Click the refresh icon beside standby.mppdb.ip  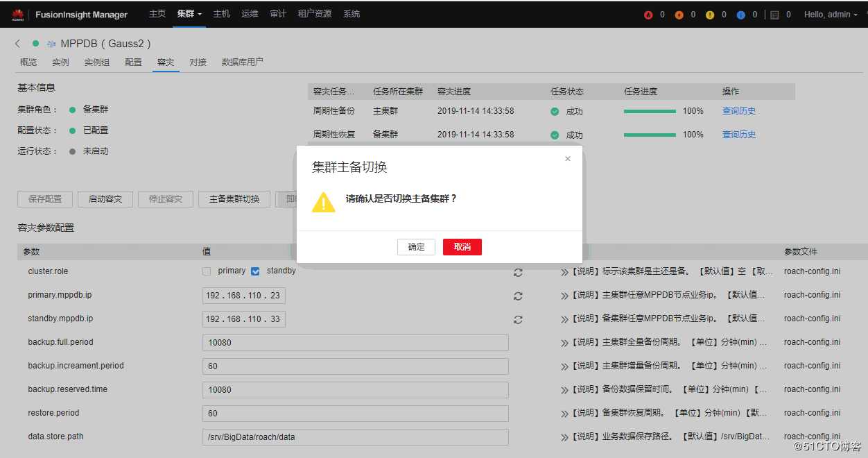[518, 319]
